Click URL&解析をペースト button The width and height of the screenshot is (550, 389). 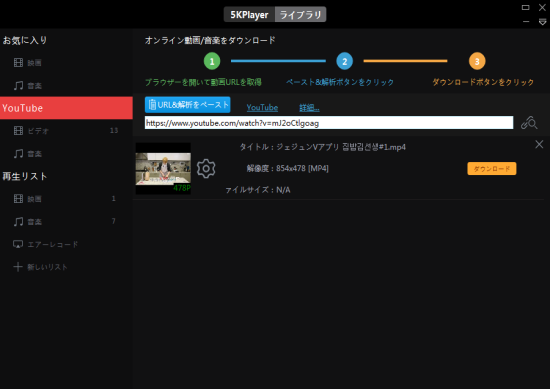click(188, 105)
